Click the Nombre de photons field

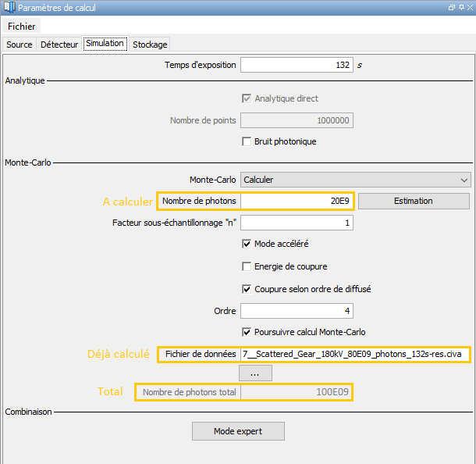click(x=297, y=201)
